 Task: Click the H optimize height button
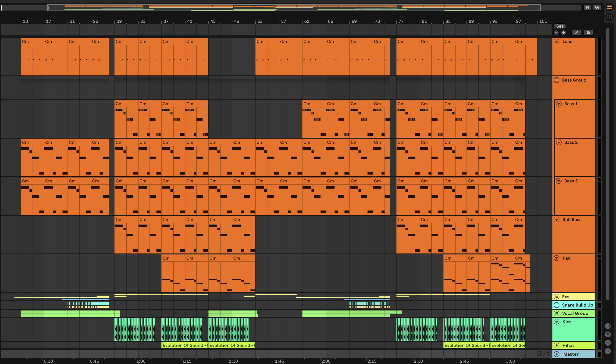tap(587, 8)
